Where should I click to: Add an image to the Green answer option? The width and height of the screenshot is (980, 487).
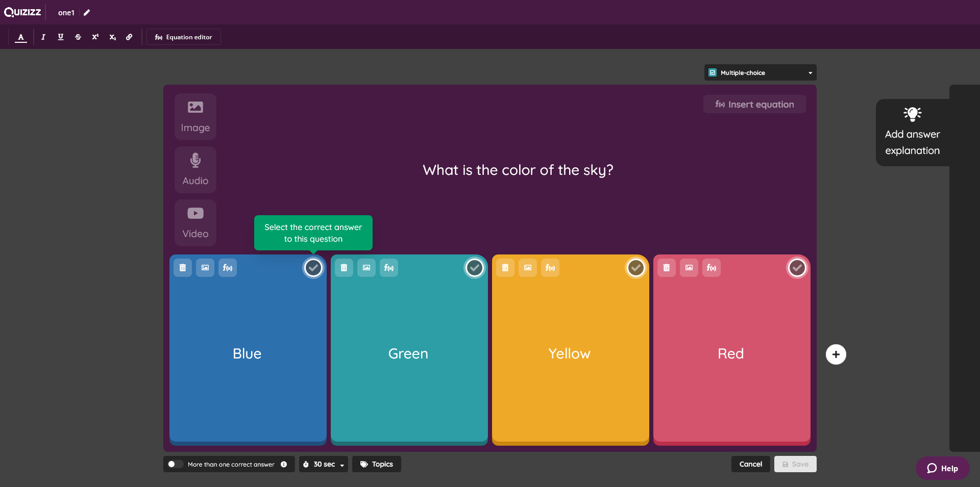coord(366,267)
